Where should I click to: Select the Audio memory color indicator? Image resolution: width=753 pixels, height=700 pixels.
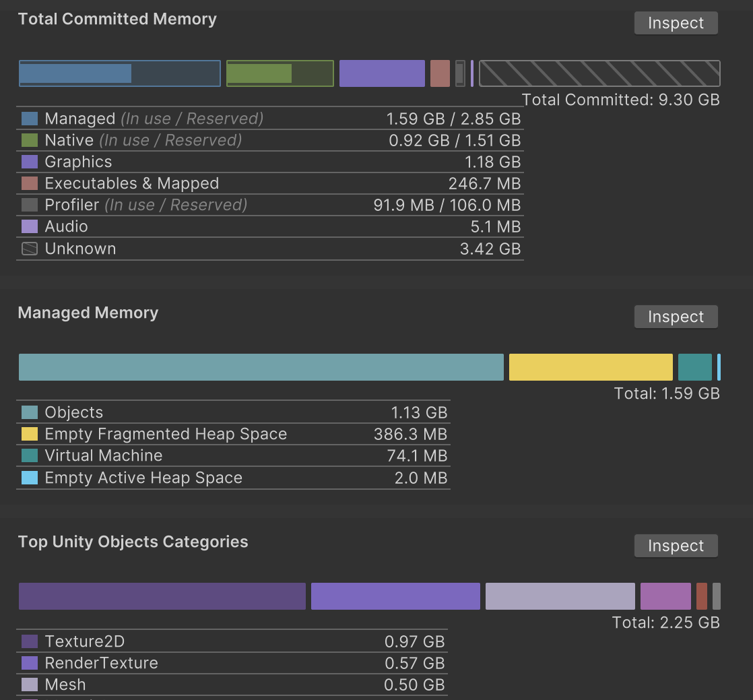(28, 226)
